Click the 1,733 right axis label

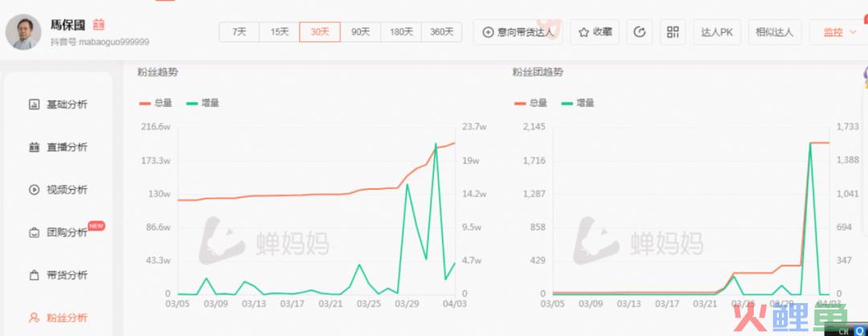[x=848, y=127]
